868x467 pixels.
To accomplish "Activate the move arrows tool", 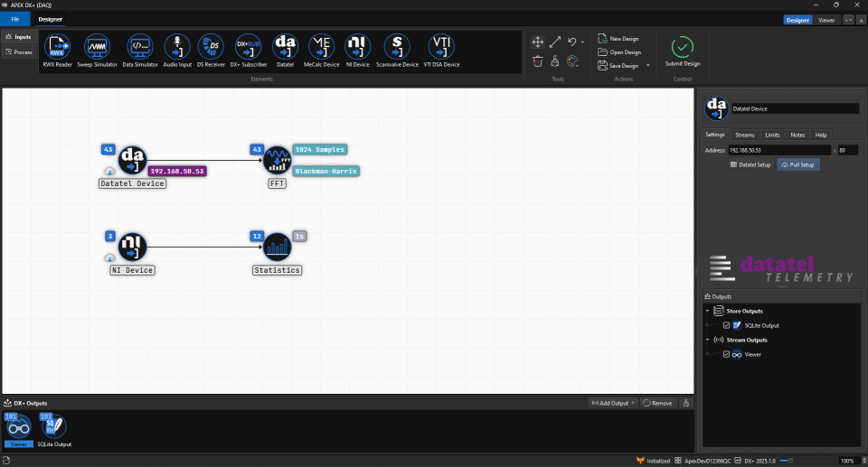I will [x=538, y=42].
